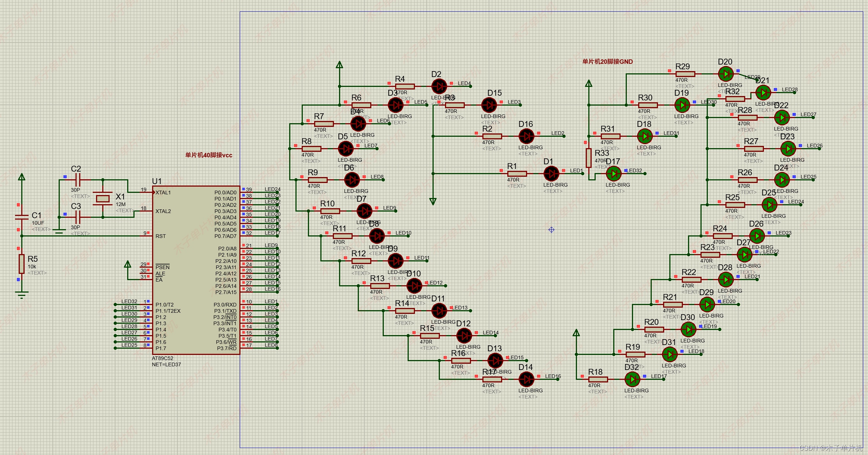Select the text note about pin 20 GND

point(607,62)
